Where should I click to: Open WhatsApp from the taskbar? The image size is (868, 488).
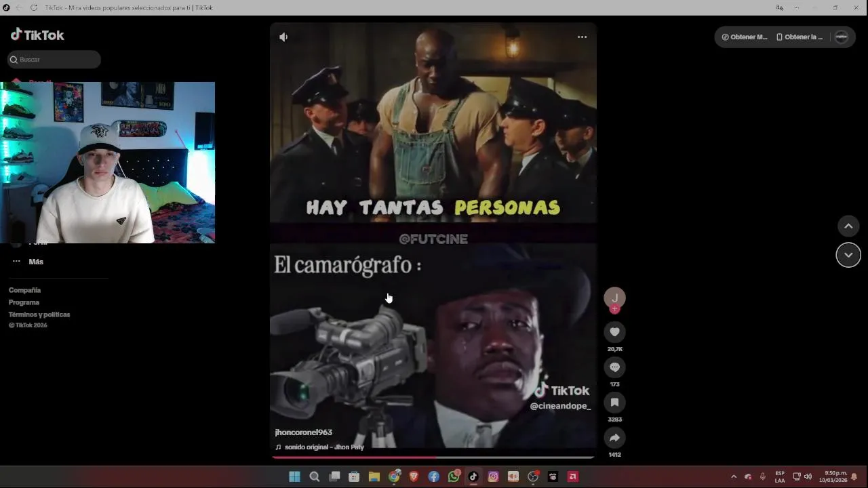(454, 477)
